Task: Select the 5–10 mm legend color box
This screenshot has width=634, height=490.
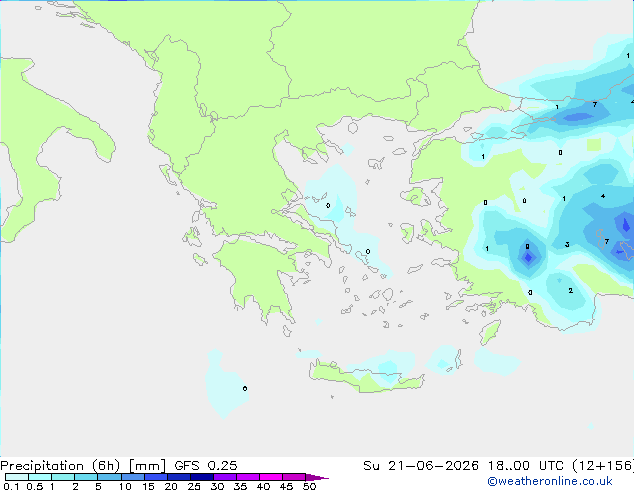Action: pos(109,477)
